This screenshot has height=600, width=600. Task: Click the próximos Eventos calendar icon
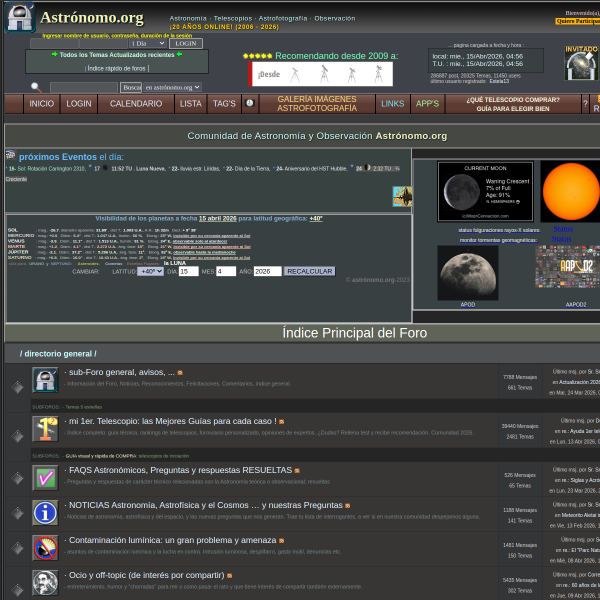pyautogui.click(x=10, y=155)
